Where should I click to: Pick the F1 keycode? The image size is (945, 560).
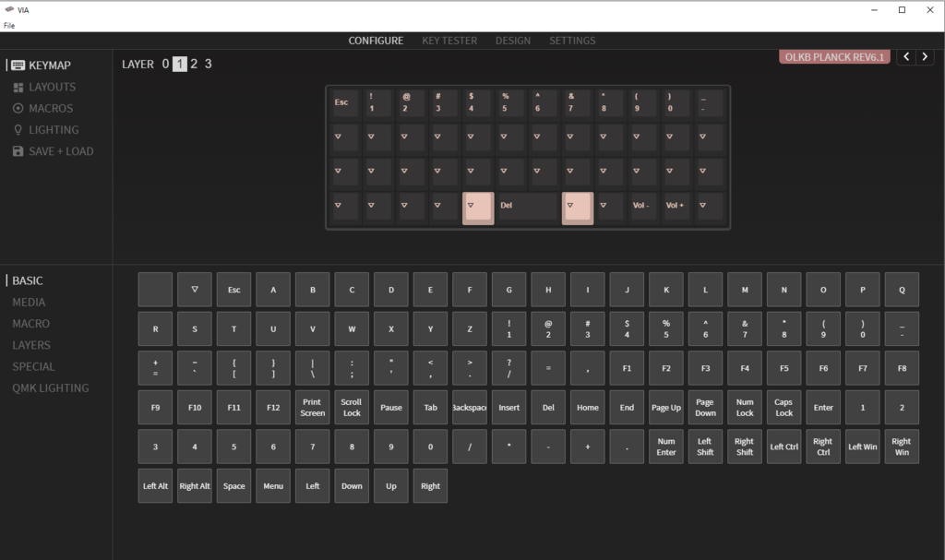click(627, 368)
